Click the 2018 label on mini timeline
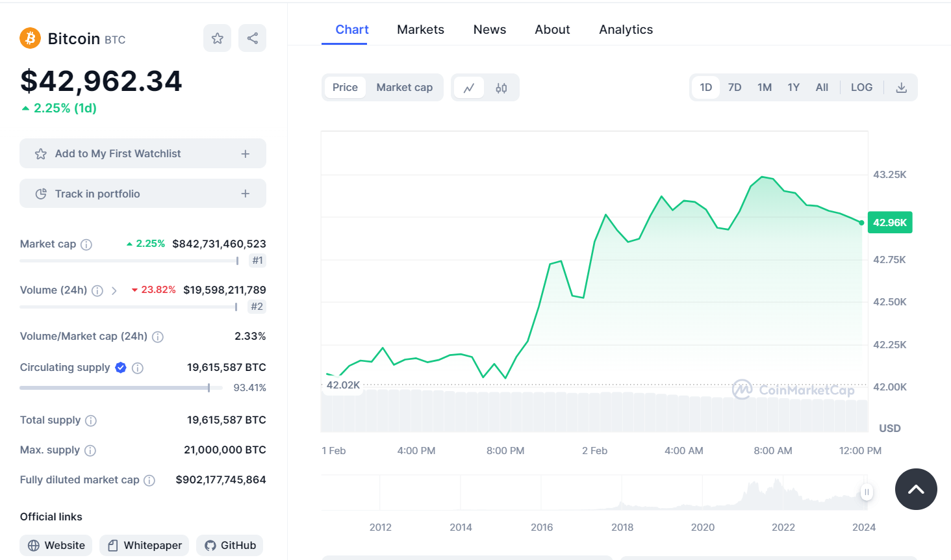Viewport: 951px width, 560px height. pyautogui.click(x=622, y=528)
